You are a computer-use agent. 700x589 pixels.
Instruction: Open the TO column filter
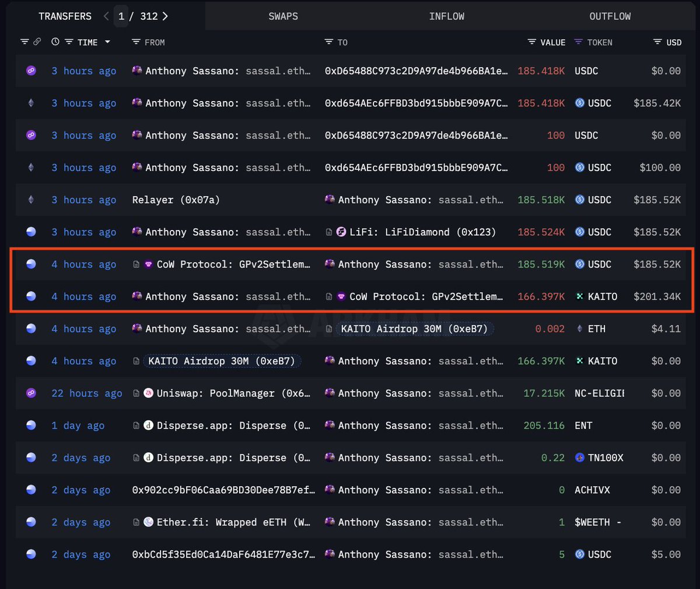pos(329,42)
